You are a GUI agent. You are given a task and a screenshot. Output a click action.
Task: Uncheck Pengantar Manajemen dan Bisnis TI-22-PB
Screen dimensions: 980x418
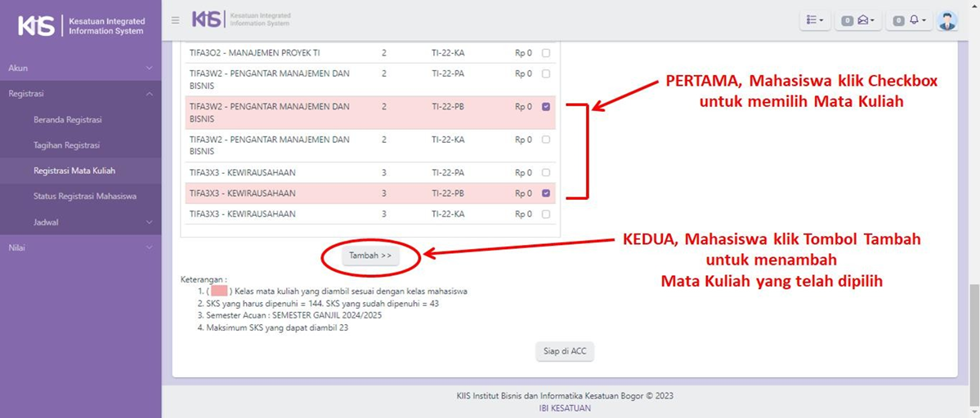(546, 106)
